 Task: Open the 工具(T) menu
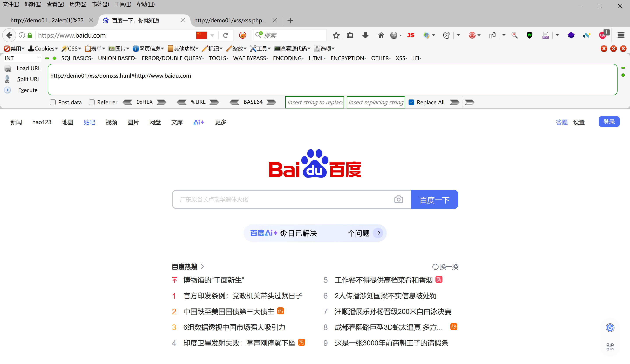coord(123,4)
